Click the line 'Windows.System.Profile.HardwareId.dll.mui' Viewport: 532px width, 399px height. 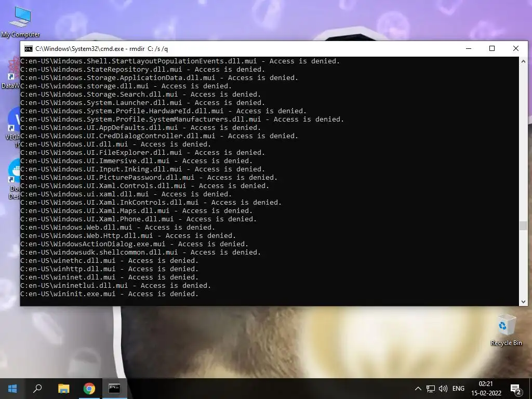point(163,111)
